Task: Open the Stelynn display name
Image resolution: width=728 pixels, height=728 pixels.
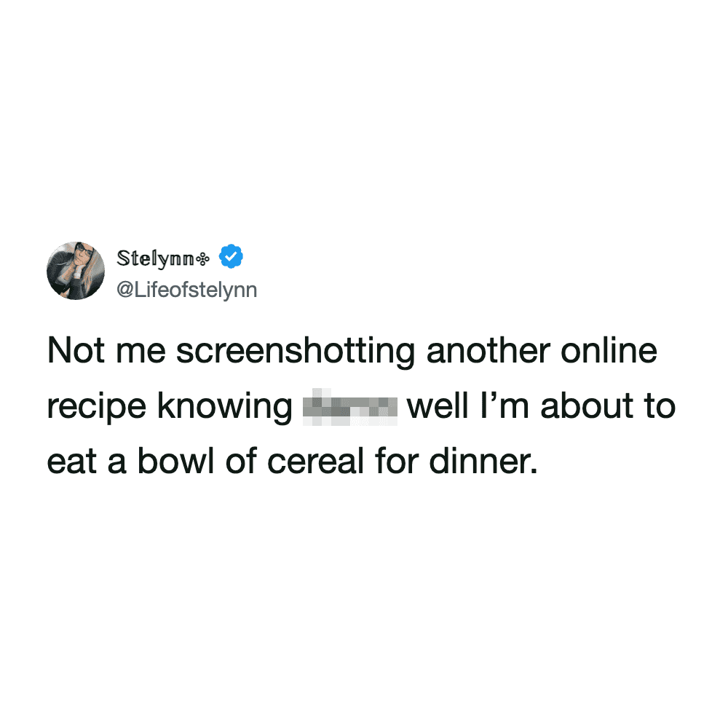Action: [156, 258]
